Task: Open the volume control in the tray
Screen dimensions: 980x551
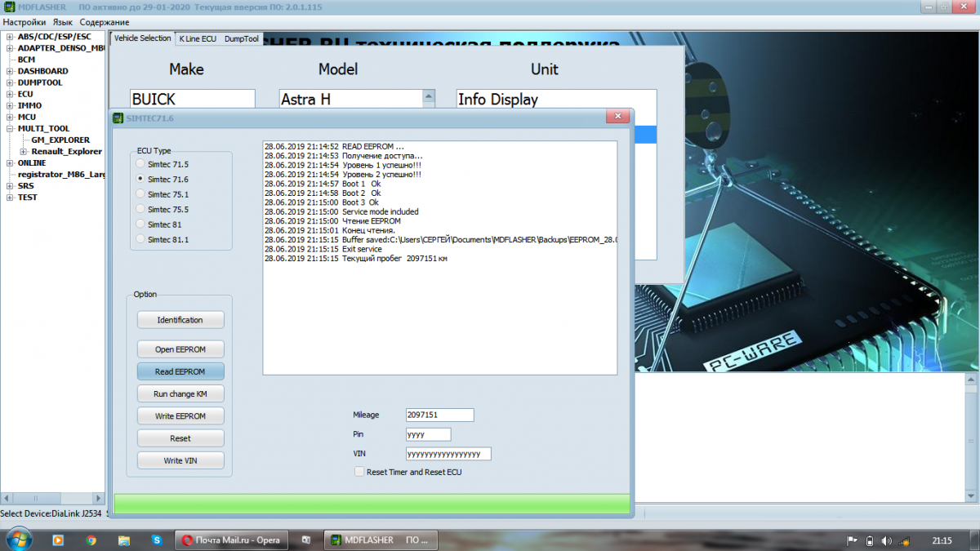Action: point(887,540)
